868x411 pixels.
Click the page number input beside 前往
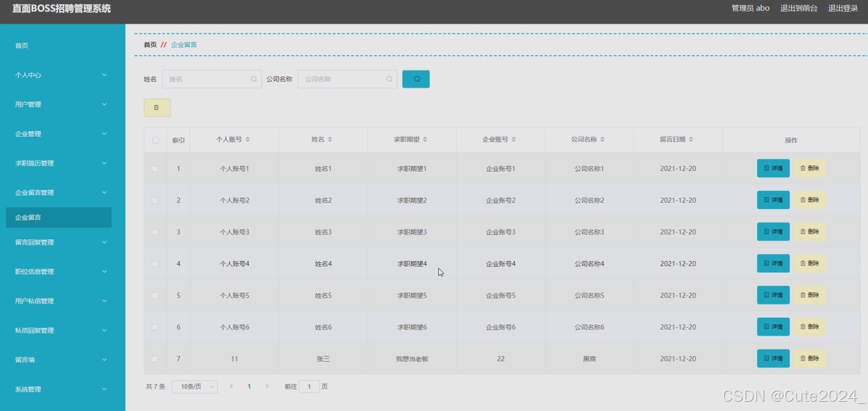[x=310, y=386]
